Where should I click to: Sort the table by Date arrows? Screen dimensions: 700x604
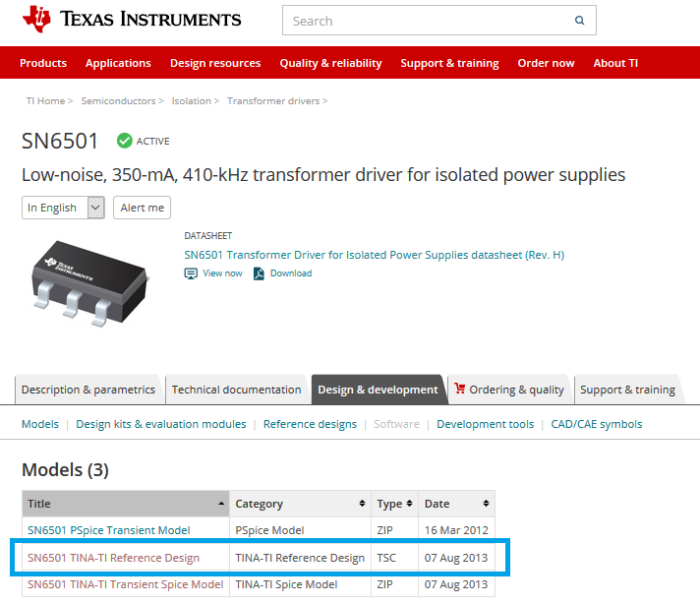486,504
